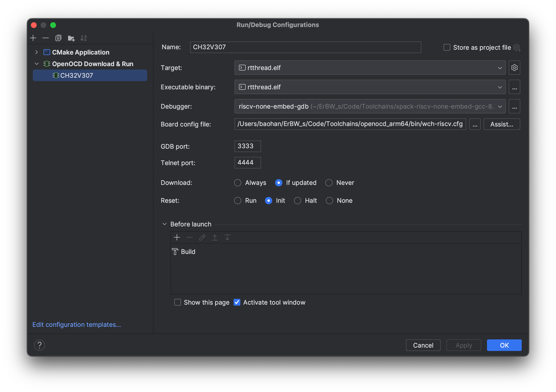Viewport: 556px width, 392px height.
Task: Click the OpenOCD Download & Run chip icon
Action: click(x=47, y=64)
